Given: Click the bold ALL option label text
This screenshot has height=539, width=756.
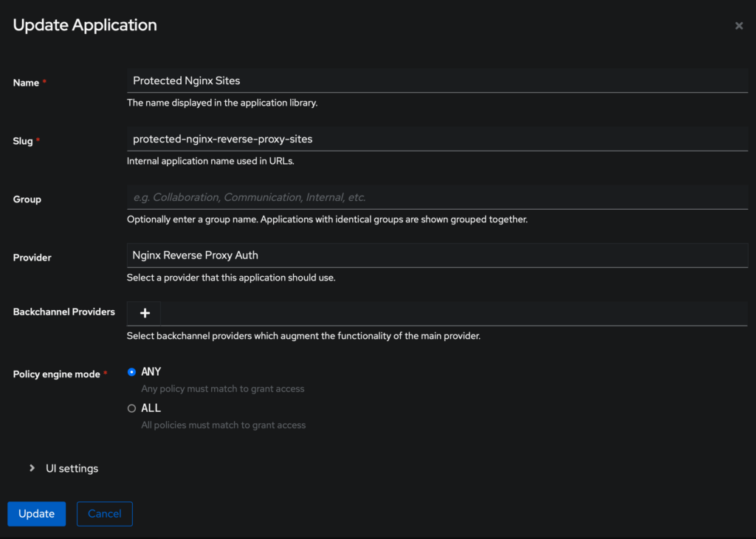Looking at the screenshot, I should pos(151,408).
